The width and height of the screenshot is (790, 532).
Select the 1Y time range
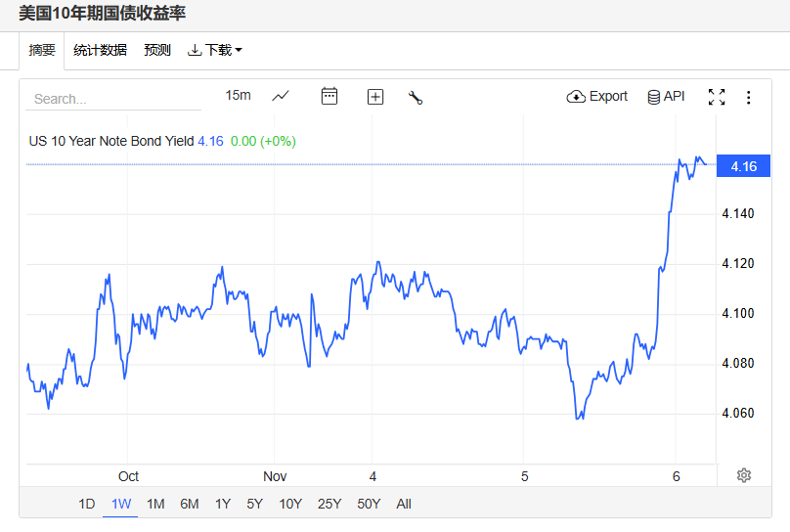click(223, 504)
